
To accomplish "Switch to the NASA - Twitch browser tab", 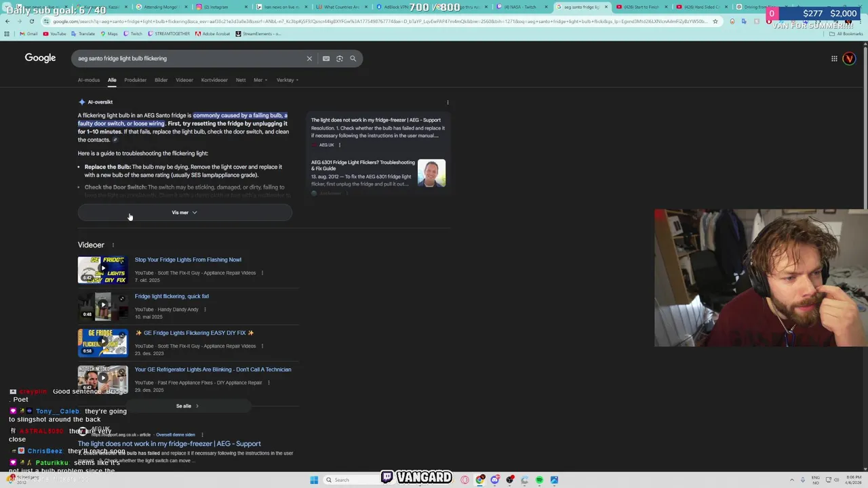I will 522,7.
